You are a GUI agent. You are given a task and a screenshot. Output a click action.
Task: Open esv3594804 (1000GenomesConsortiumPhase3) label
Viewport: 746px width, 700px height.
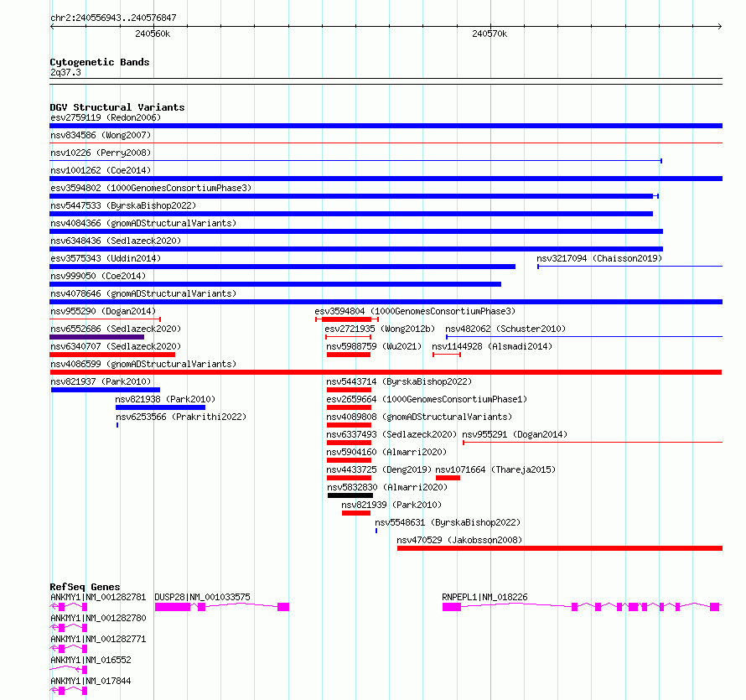point(415,311)
